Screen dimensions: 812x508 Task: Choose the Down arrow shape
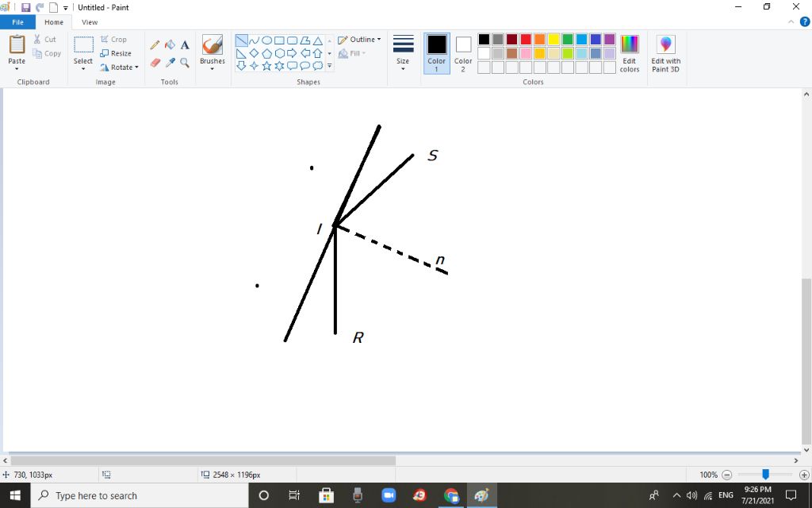(x=241, y=66)
